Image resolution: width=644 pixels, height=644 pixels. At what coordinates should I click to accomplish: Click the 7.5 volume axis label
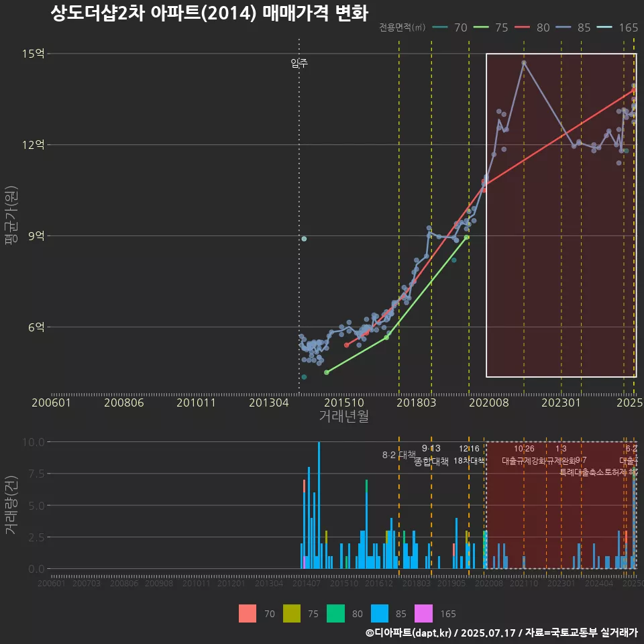pyautogui.click(x=36, y=474)
